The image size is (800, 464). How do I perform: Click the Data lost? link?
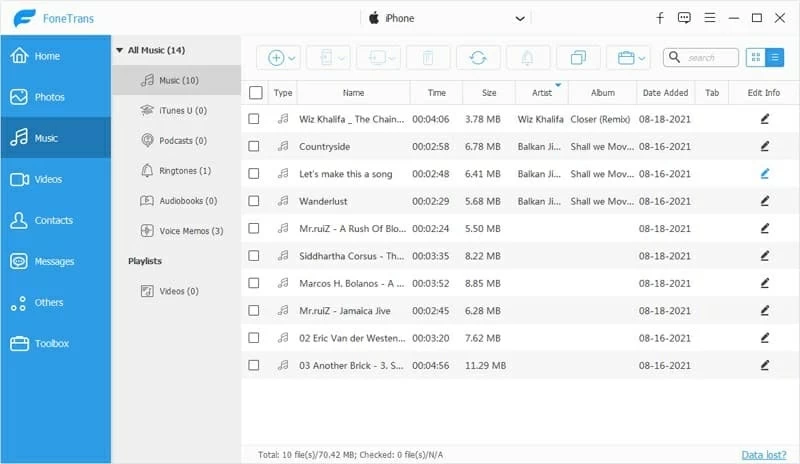(764, 455)
